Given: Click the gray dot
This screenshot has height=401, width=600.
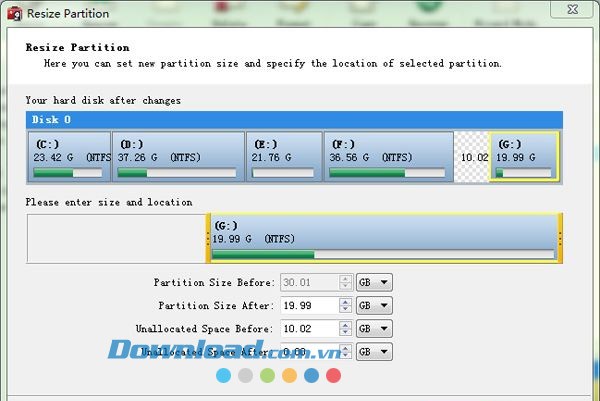Looking at the screenshot, I should point(245,375).
